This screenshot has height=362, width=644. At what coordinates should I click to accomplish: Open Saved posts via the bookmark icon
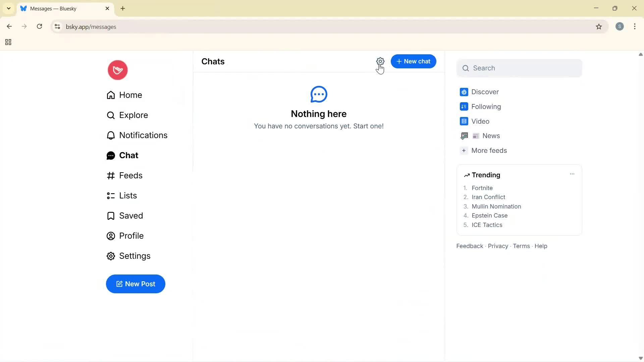(x=111, y=216)
